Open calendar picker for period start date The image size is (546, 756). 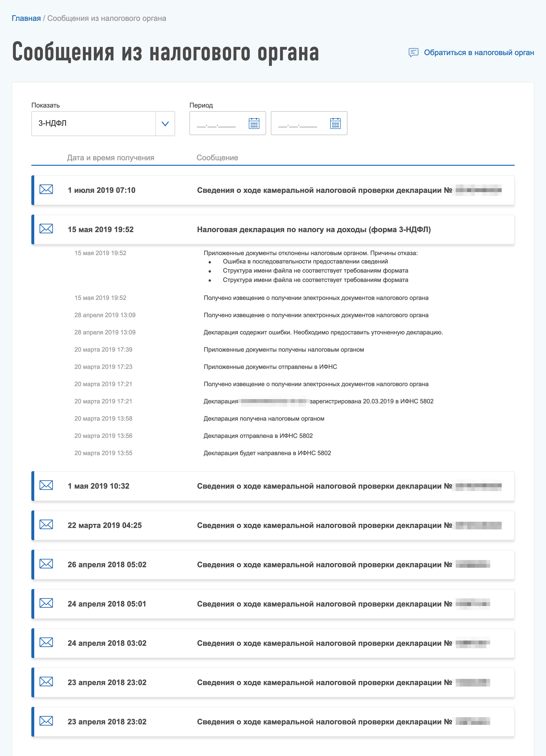pos(254,123)
